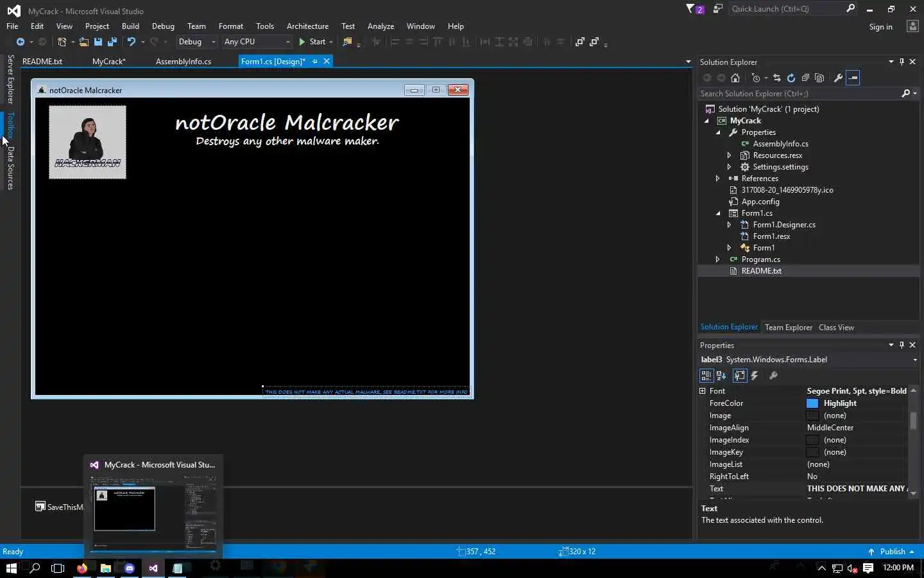Click the Search Solution Explorer field
Screen dimensions: 924x578
[799, 94]
